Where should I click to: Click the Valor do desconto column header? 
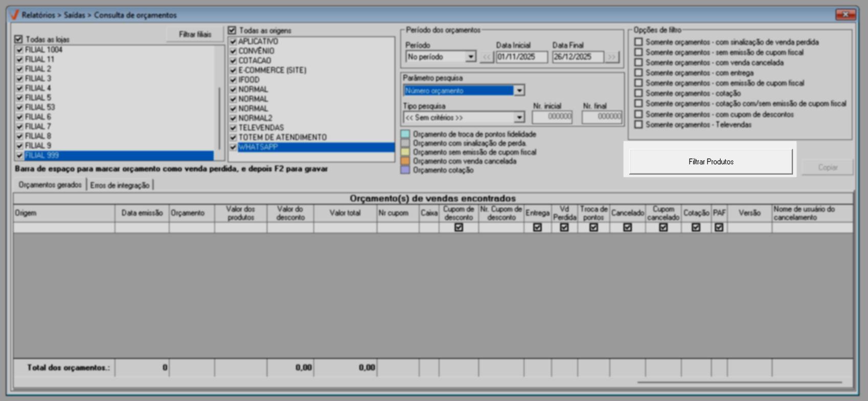290,213
